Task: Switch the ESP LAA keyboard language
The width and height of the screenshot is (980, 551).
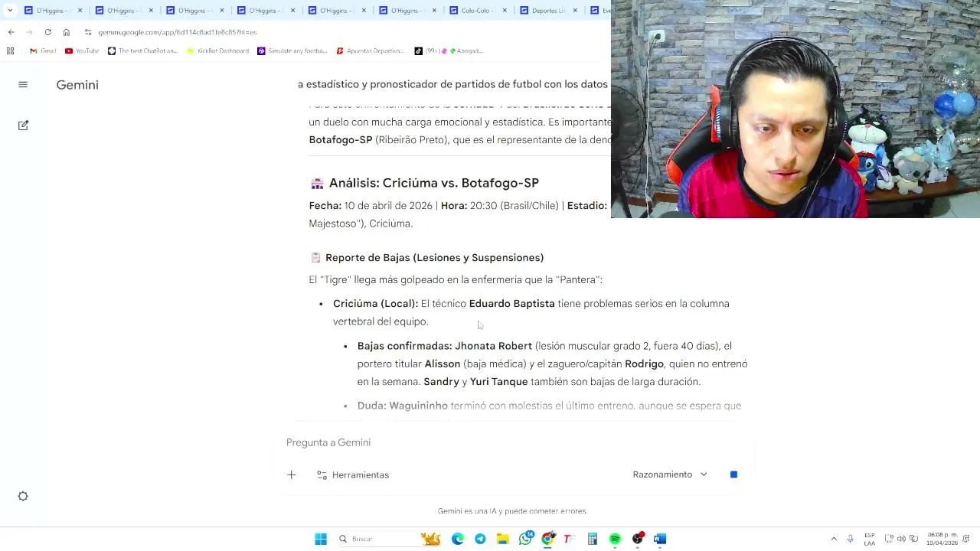Action: click(x=870, y=539)
